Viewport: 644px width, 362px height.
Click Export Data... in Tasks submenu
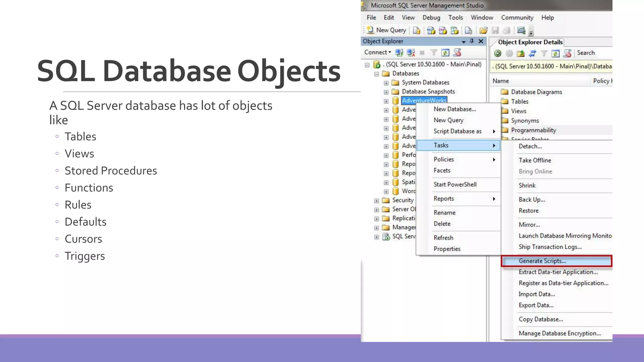(x=557, y=305)
